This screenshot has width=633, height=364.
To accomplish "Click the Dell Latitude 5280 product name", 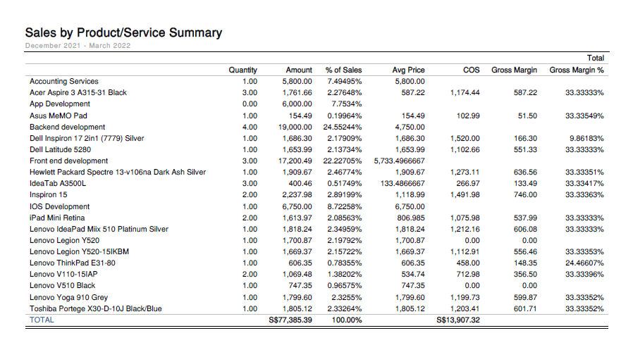I will [60, 149].
